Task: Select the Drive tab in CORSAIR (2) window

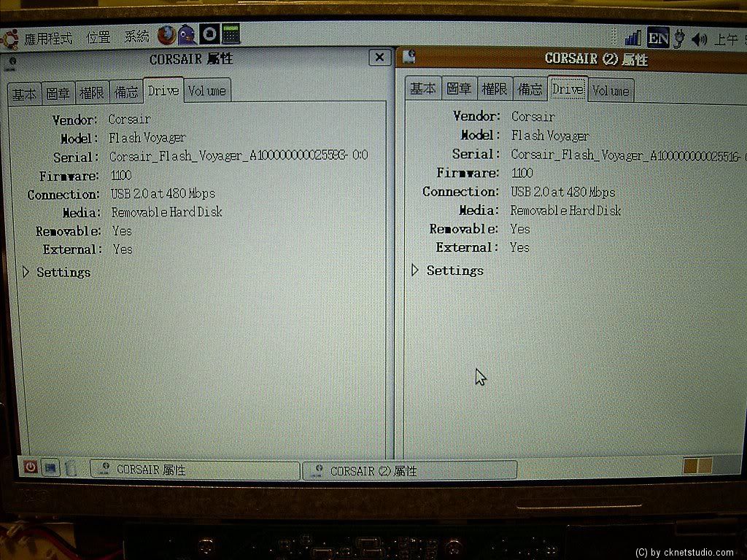Action: [568, 88]
